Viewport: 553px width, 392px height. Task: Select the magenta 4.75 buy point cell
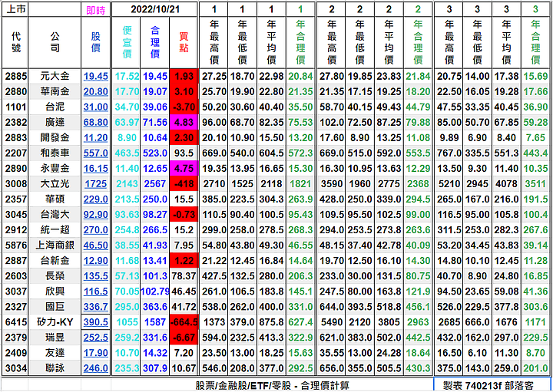coord(184,168)
